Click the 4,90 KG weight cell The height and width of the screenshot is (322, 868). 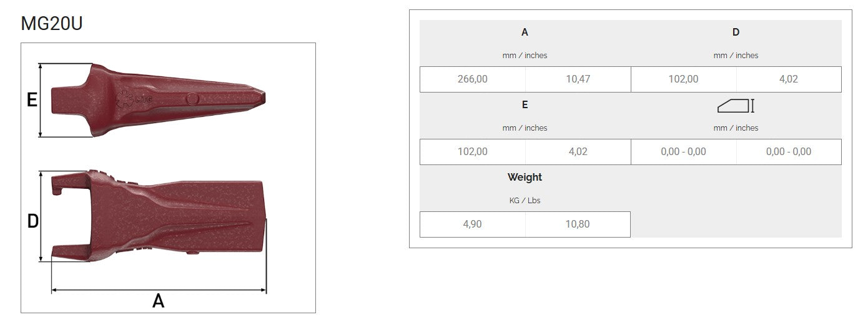[x=473, y=224]
